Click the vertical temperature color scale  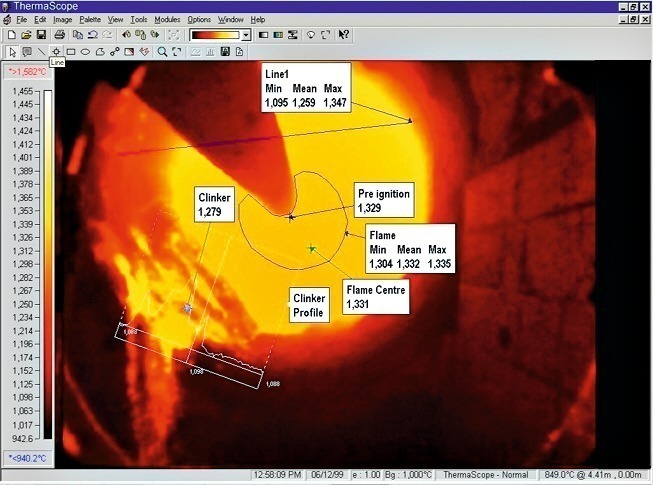tap(46, 260)
